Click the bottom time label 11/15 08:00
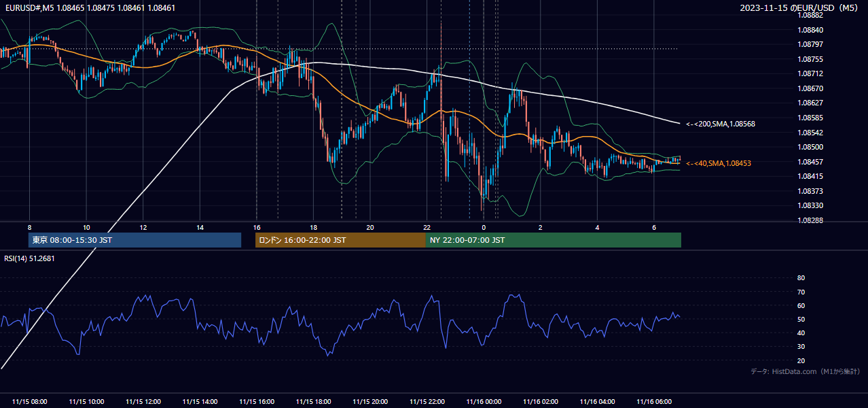This screenshot has height=408, width=868. pos(30,402)
